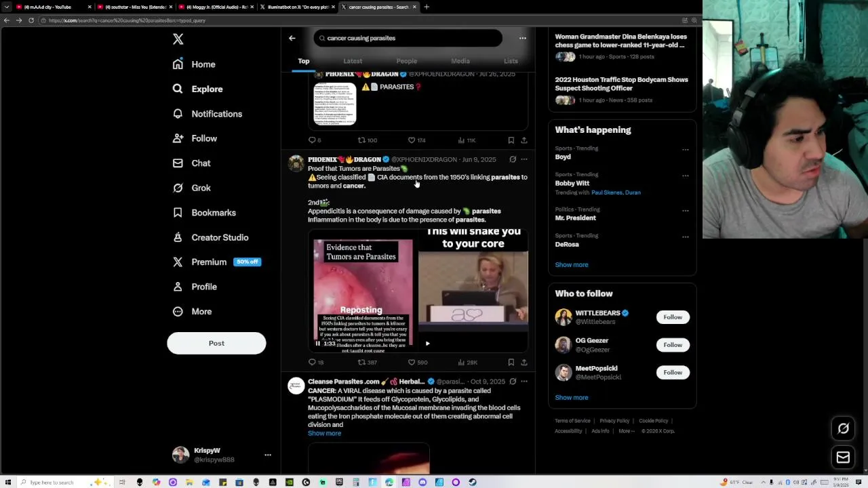Click the cancer causing parasites search field
Screen dimensions: 868x488
click(408, 38)
